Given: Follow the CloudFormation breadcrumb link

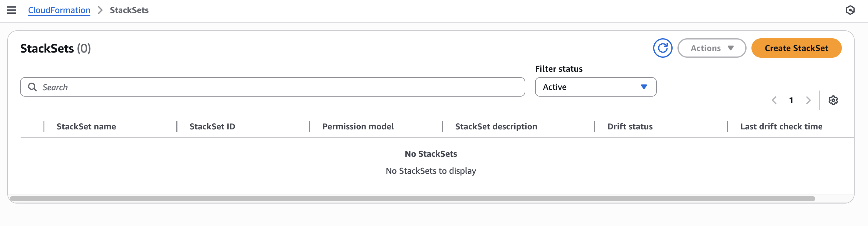Looking at the screenshot, I should (x=59, y=10).
